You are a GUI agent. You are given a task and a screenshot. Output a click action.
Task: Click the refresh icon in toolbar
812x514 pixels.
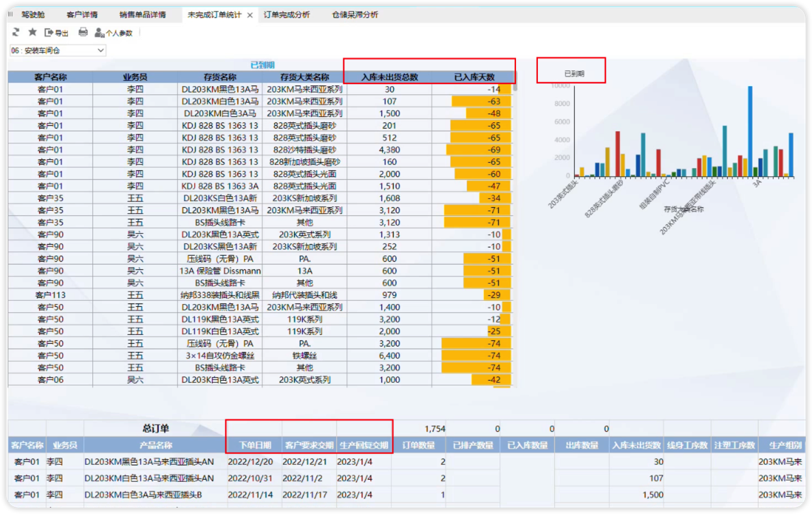pyautogui.click(x=16, y=33)
